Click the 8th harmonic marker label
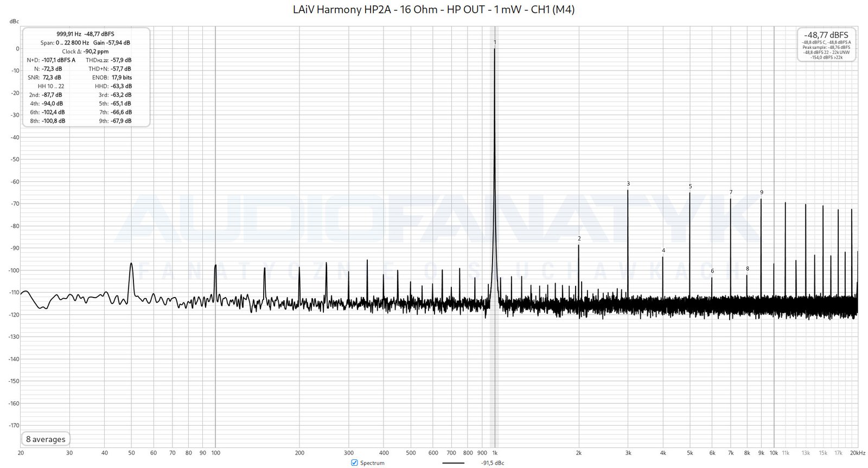The height and width of the screenshot is (468, 868). pos(747,269)
